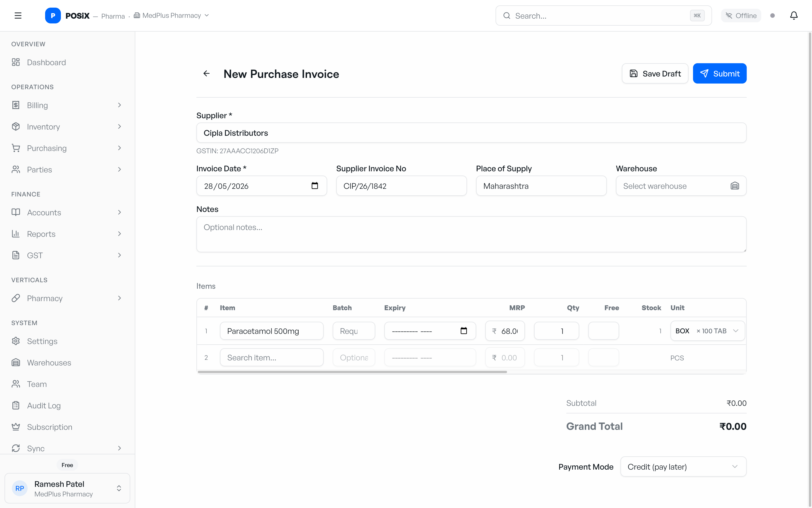812x508 pixels.
Task: Click the Purchasing cart icon
Action: pos(16,148)
